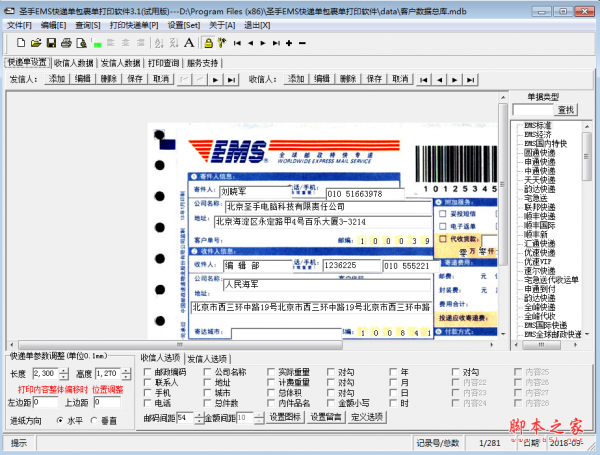600x455 pixels.
Task: Check the 金额小写 option
Action: 331,403
